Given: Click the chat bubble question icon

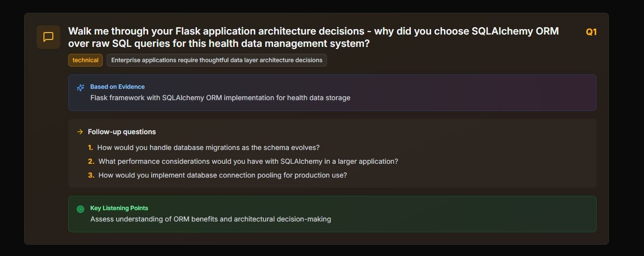Looking at the screenshot, I should click(48, 37).
